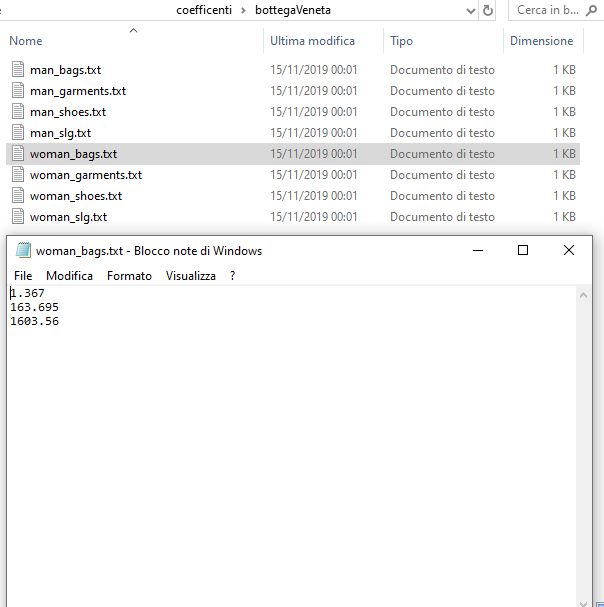The width and height of the screenshot is (604, 607).
Task: Click the Notepad vertical scrollbar
Action: 584,450
